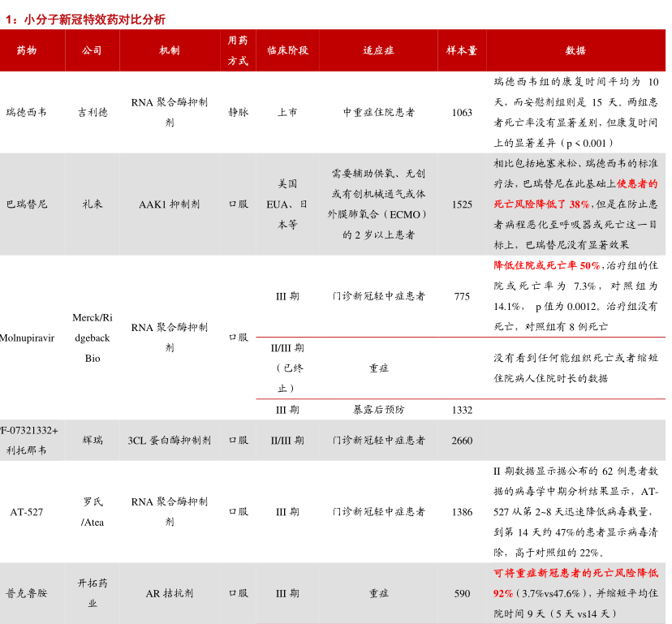Select the sample size 1386
This screenshot has width=672, height=624.
point(462,512)
